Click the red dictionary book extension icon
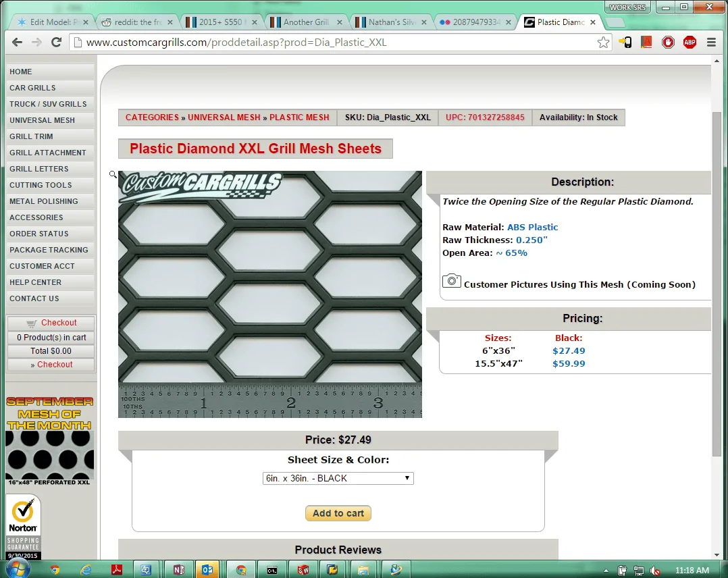 [646, 43]
